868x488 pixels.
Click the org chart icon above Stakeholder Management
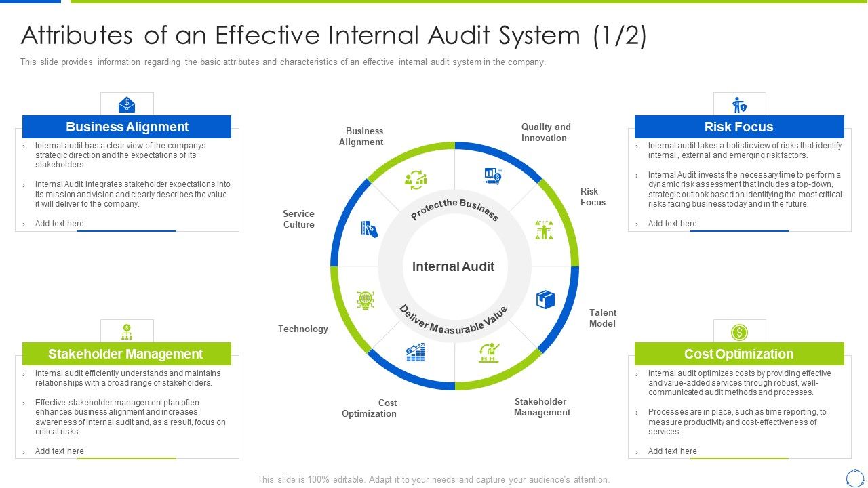127,332
